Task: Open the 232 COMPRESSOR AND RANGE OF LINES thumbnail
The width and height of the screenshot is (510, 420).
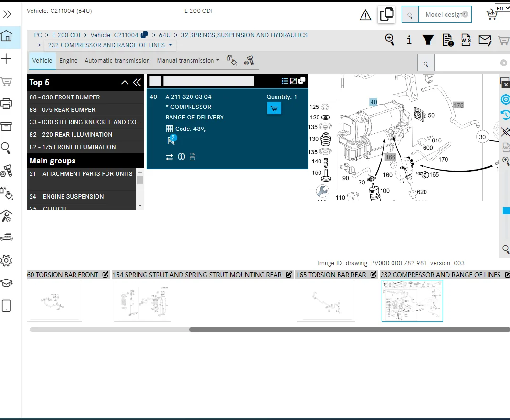Action: 412,301
